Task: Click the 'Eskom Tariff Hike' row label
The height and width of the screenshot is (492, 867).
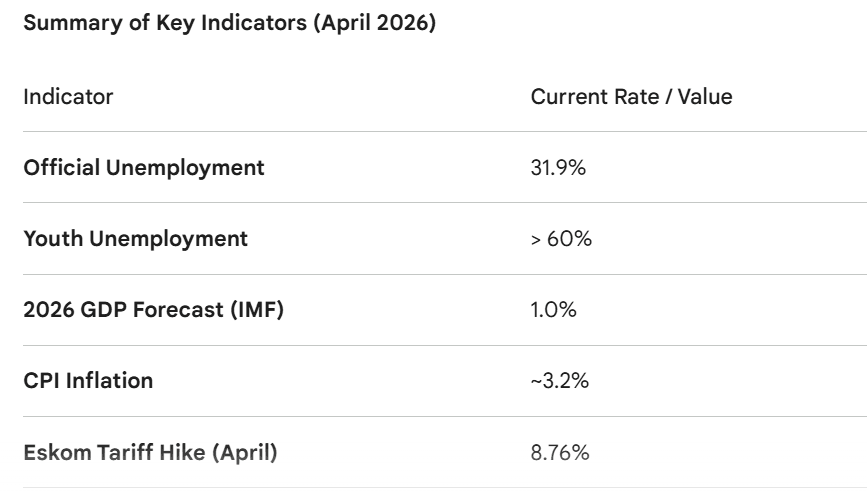Action: [113, 453]
